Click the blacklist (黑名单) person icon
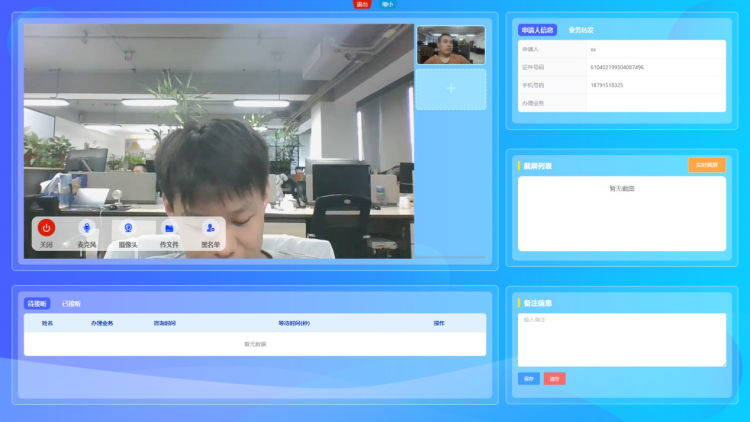 210,228
